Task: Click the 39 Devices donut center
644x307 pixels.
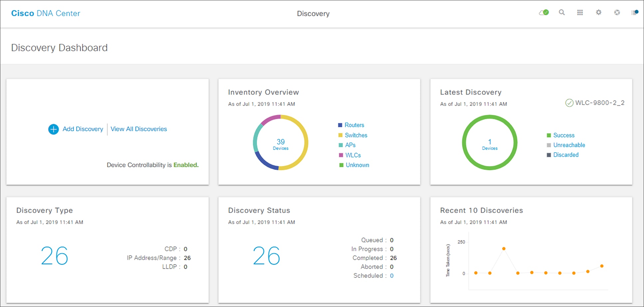Action: pos(281,144)
